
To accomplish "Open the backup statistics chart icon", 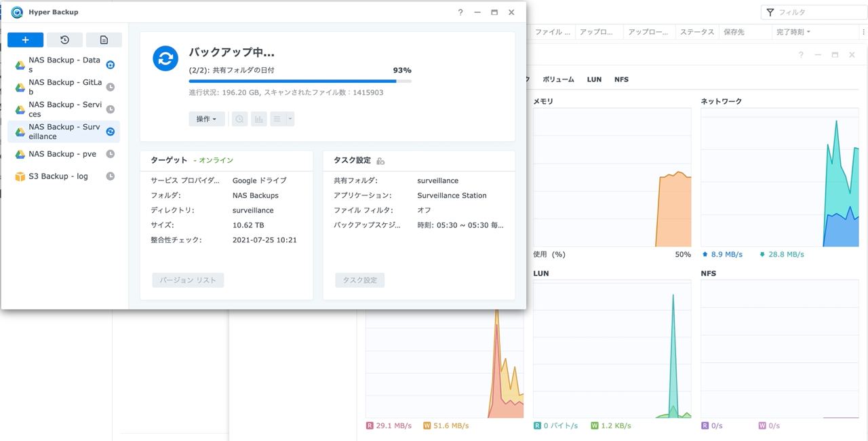I will click(x=258, y=119).
